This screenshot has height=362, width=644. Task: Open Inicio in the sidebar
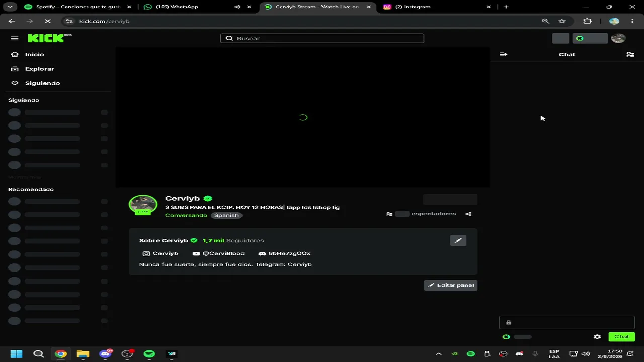pyautogui.click(x=34, y=54)
